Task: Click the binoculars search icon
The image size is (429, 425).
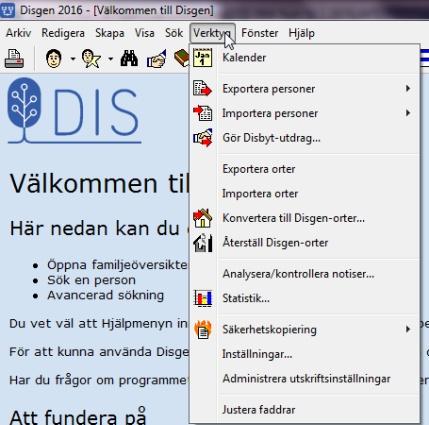Action: [129, 59]
